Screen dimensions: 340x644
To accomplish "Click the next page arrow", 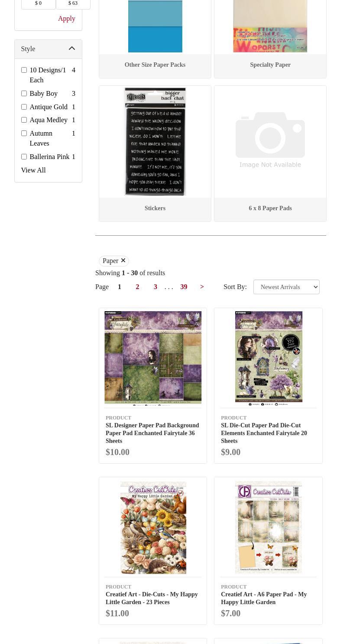I will point(202,286).
